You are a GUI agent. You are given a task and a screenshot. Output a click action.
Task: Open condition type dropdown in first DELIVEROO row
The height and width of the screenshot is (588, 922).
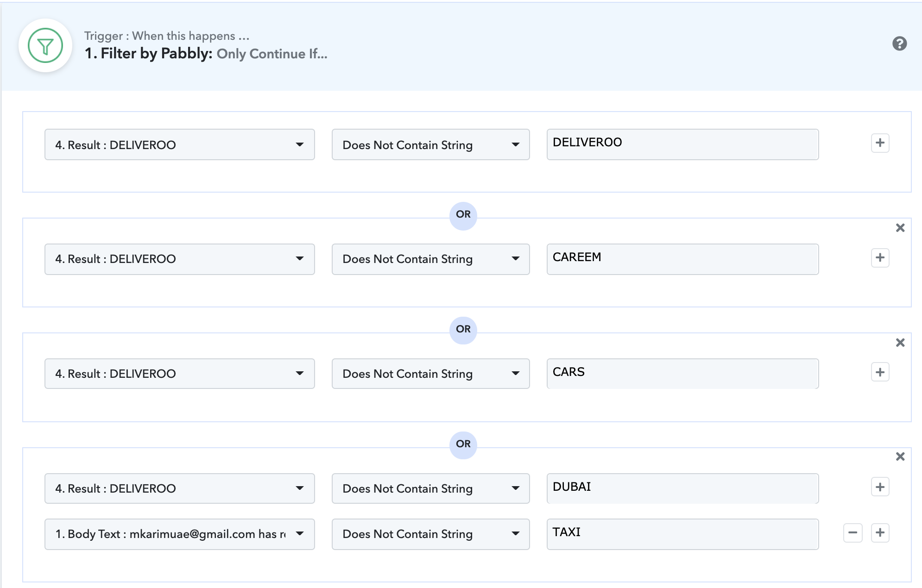[x=431, y=144]
